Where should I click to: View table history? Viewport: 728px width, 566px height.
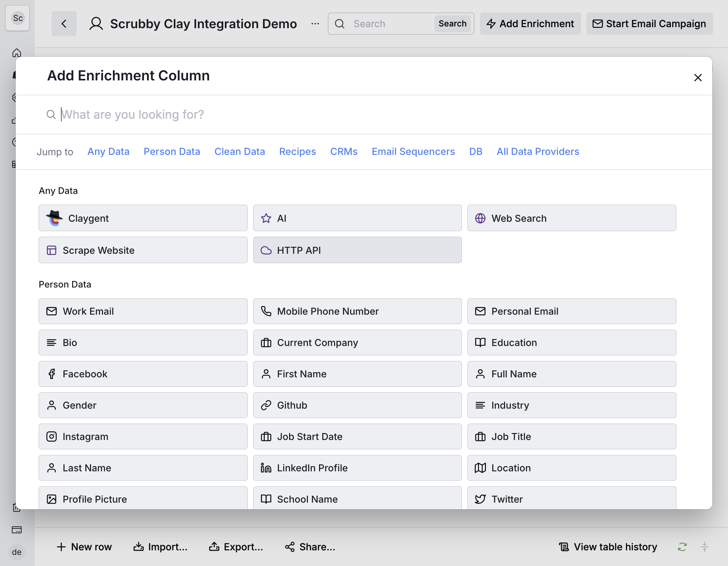(608, 547)
